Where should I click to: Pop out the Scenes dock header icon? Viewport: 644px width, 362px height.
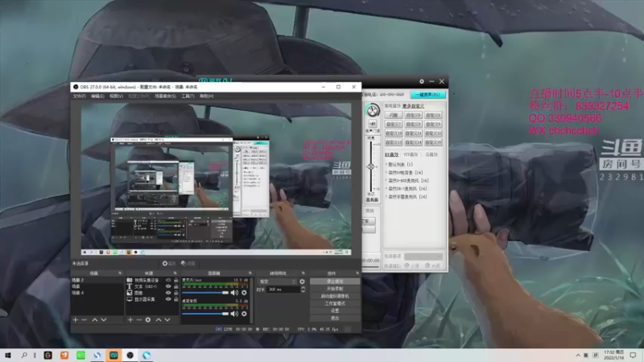tap(120, 273)
